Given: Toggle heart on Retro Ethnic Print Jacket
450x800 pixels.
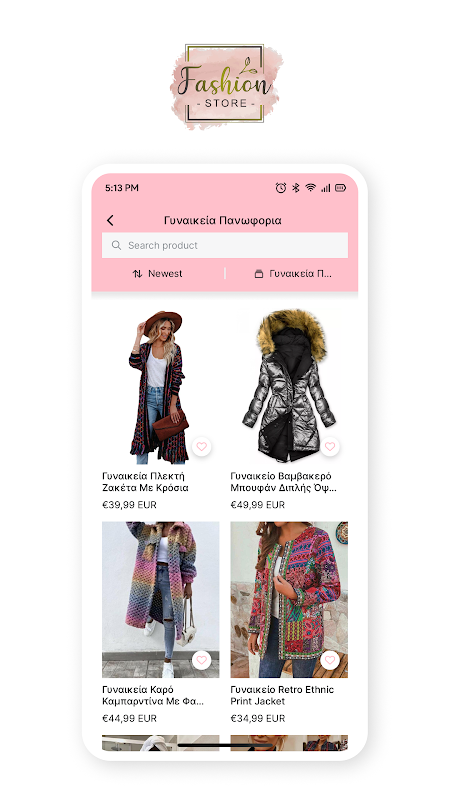Looking at the screenshot, I should coord(330,660).
